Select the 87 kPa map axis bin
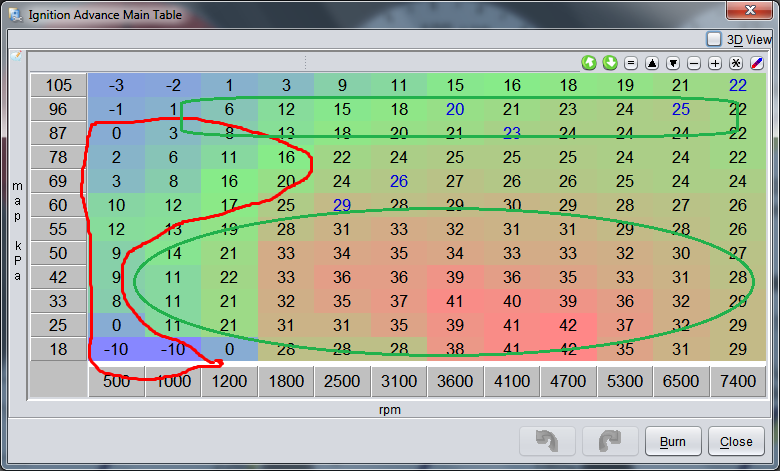 coord(59,133)
